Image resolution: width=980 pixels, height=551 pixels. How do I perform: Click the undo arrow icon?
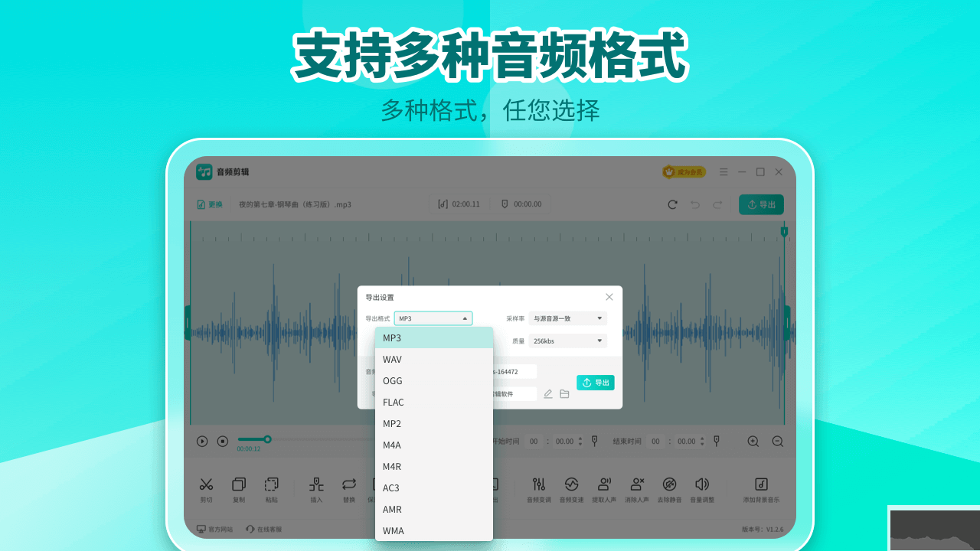click(695, 204)
